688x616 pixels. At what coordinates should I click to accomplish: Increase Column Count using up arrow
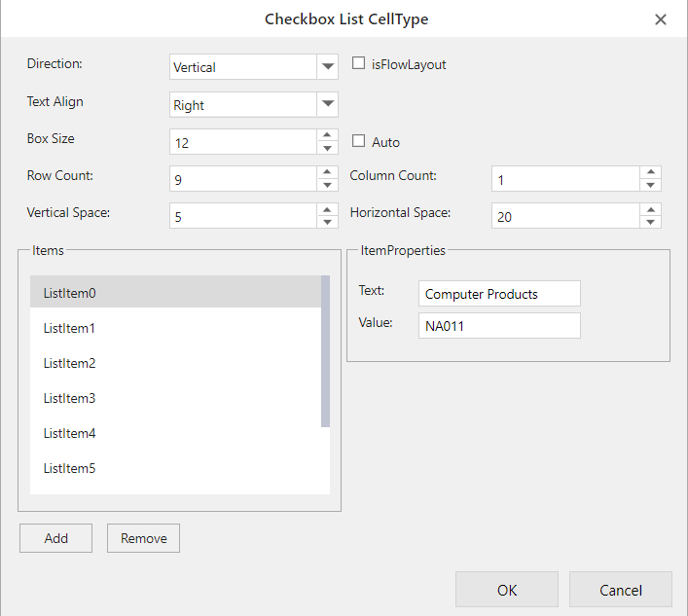pos(651,172)
